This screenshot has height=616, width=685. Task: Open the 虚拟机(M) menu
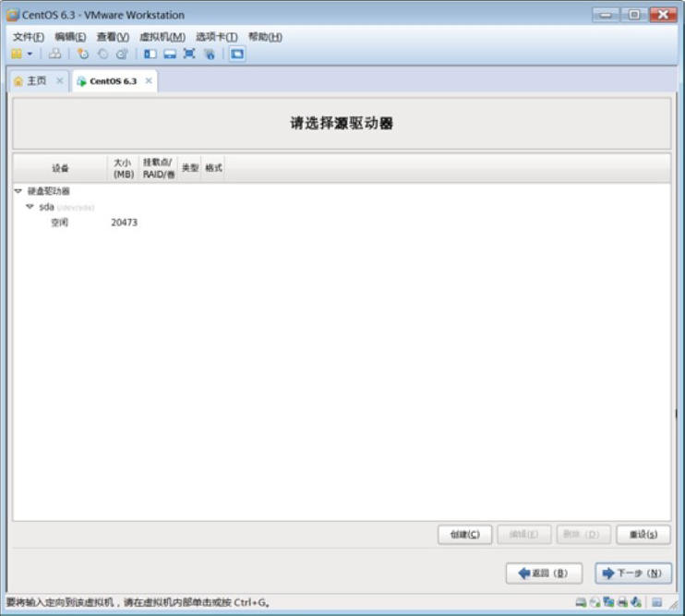(x=162, y=37)
